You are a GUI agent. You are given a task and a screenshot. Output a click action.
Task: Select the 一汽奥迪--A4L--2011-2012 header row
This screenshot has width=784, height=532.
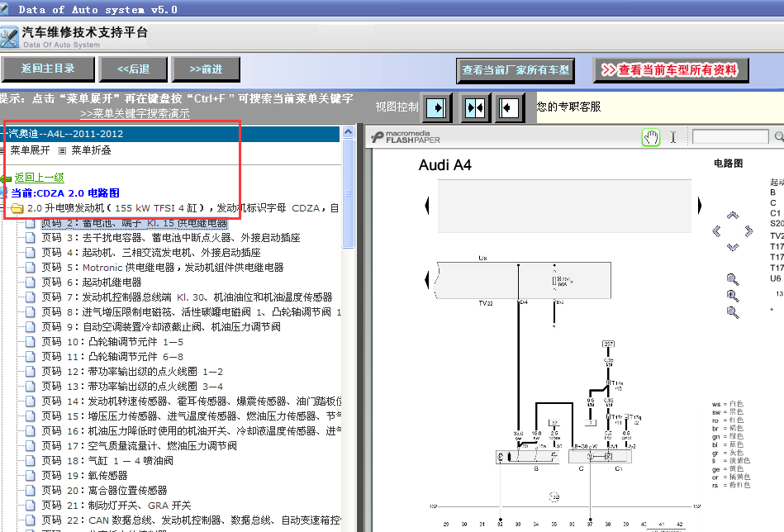(170, 134)
